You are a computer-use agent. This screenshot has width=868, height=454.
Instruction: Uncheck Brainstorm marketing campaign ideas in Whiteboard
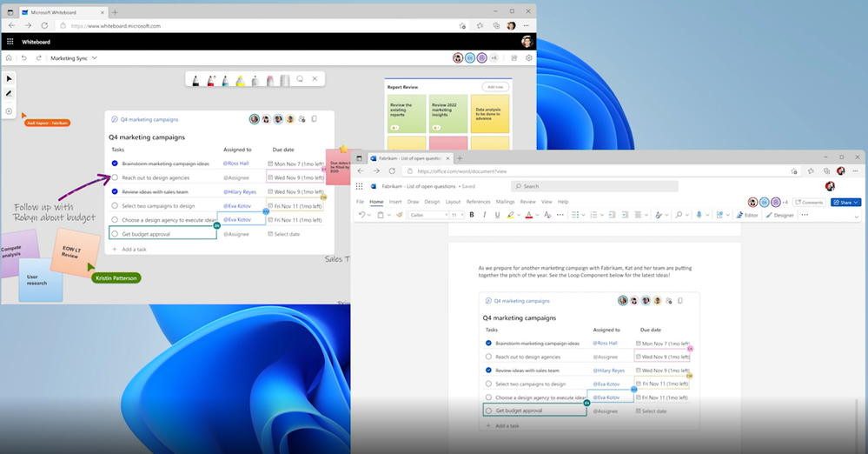(115, 164)
